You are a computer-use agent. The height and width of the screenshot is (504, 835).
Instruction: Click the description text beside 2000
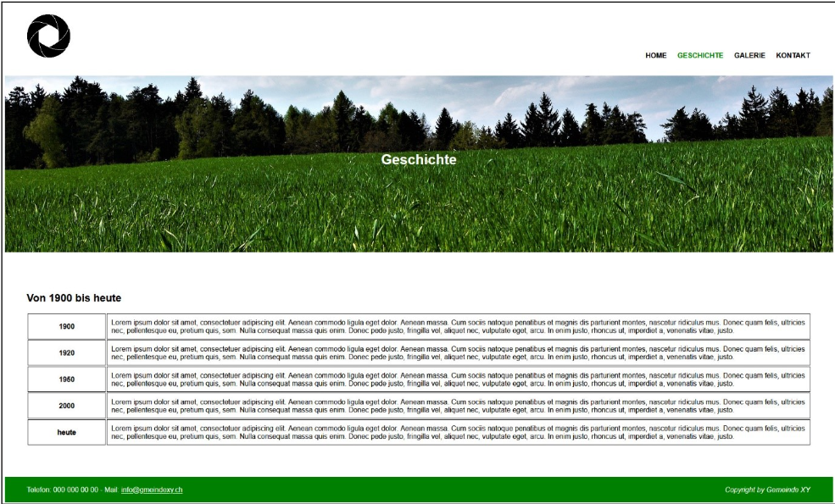click(458, 406)
